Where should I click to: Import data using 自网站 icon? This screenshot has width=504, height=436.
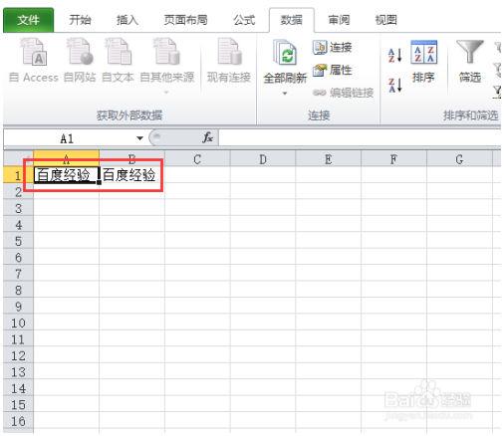coord(80,52)
